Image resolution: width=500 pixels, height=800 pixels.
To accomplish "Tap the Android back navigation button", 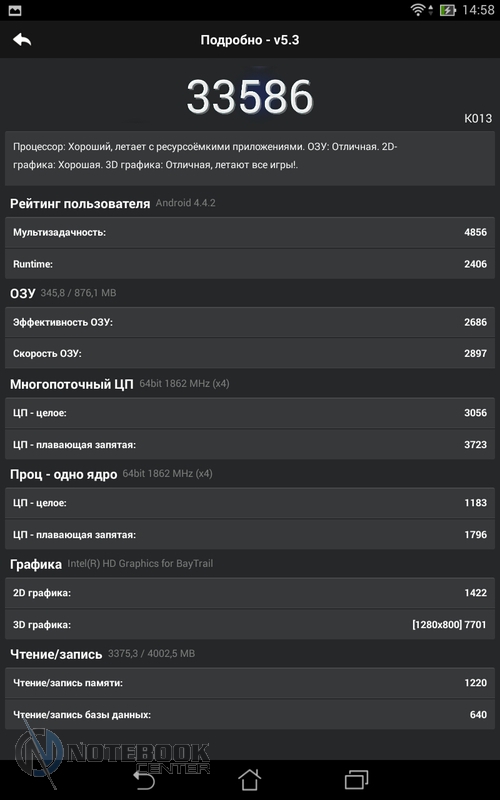I will click(x=143, y=779).
